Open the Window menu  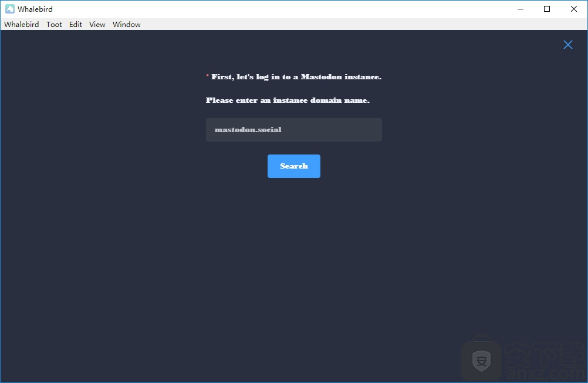(x=126, y=25)
